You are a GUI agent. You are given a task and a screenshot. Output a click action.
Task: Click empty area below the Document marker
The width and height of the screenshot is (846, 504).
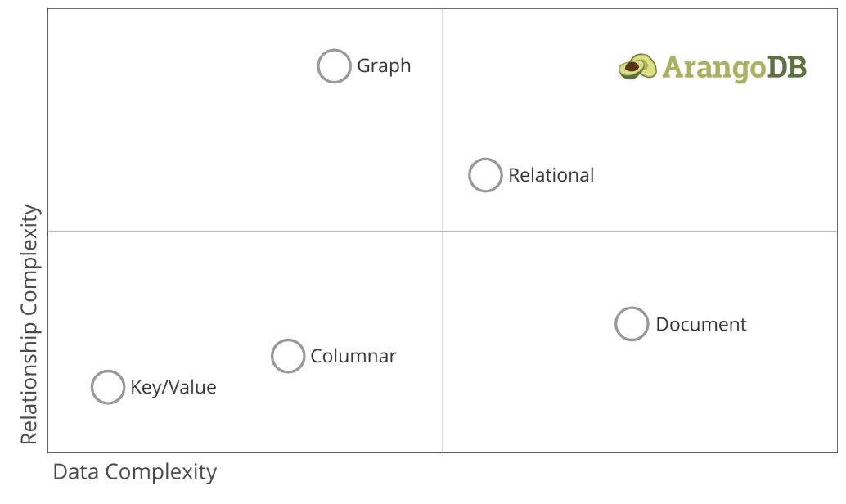(x=632, y=399)
